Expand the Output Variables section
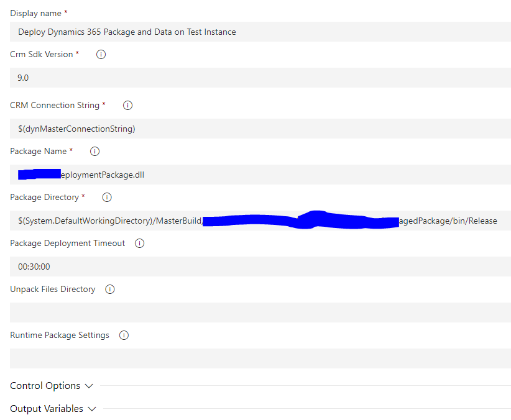This screenshot has width=511, height=420. click(92, 408)
